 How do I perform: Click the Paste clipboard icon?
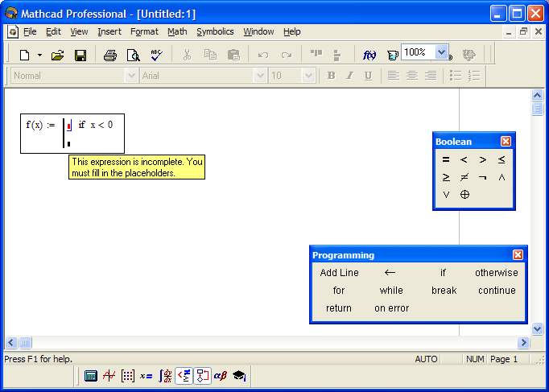tap(233, 55)
